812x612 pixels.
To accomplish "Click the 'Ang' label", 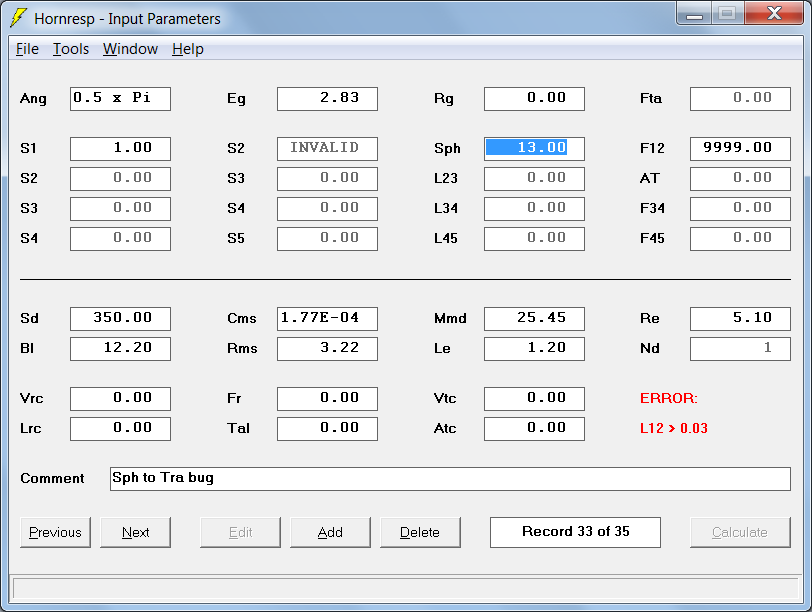I will [33, 99].
